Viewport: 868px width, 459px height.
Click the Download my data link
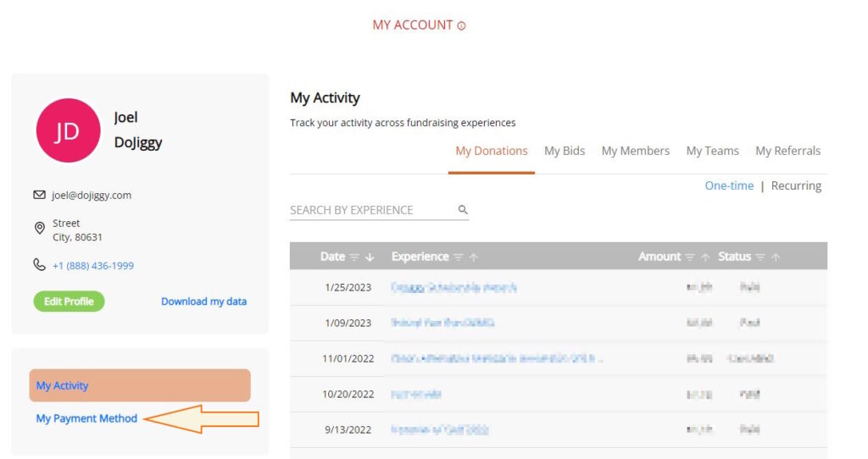pos(203,301)
